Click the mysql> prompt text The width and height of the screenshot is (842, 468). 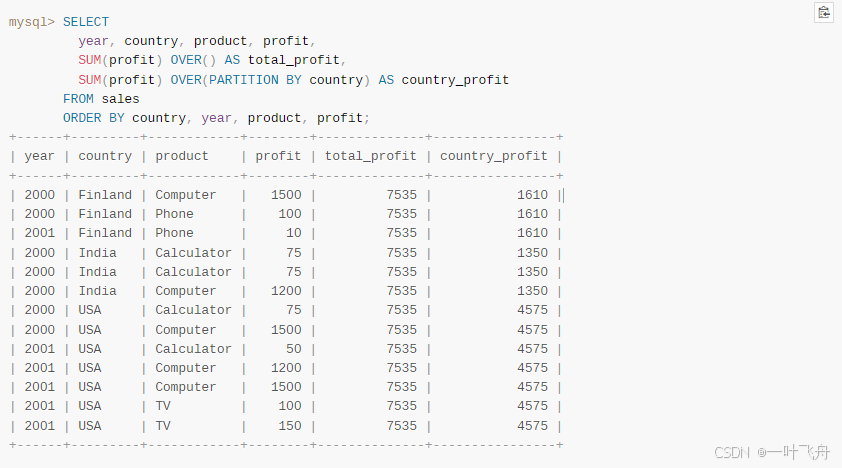click(x=32, y=22)
